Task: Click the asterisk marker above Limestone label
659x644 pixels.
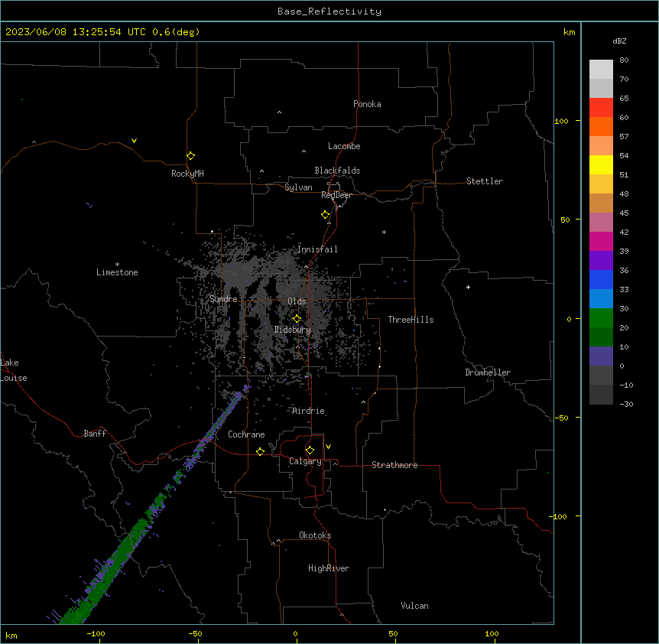Action: [117, 265]
